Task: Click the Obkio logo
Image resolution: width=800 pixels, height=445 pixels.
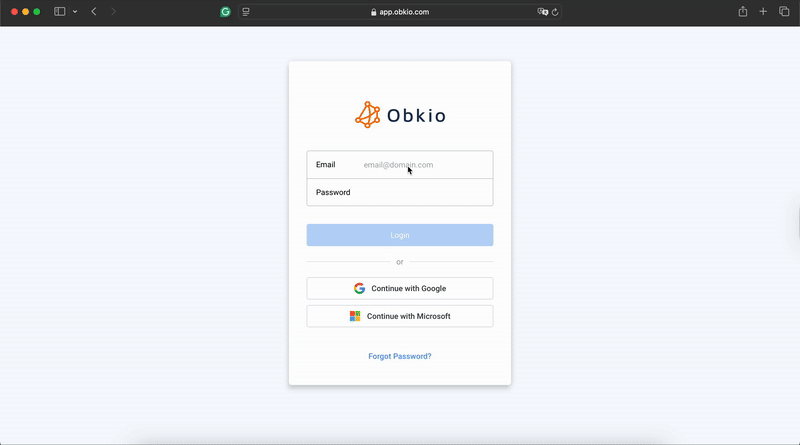Action: [400, 115]
